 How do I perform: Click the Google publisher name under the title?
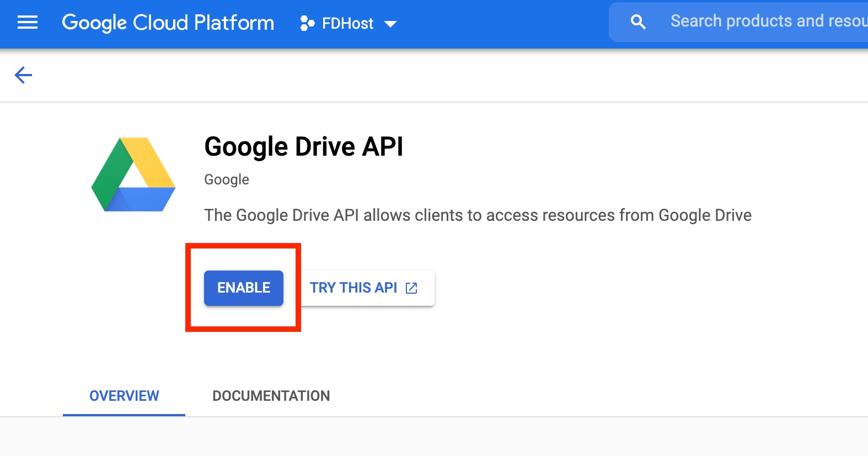tap(227, 179)
